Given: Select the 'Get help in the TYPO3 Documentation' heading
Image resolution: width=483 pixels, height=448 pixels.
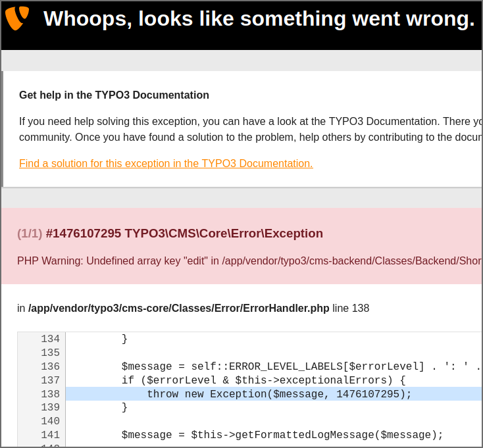Looking at the screenshot, I should 114,95.
